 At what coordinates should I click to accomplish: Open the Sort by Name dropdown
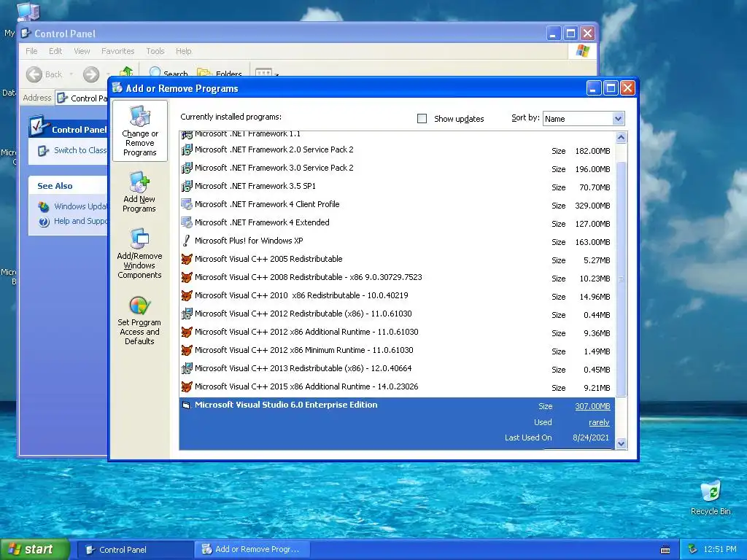click(618, 119)
